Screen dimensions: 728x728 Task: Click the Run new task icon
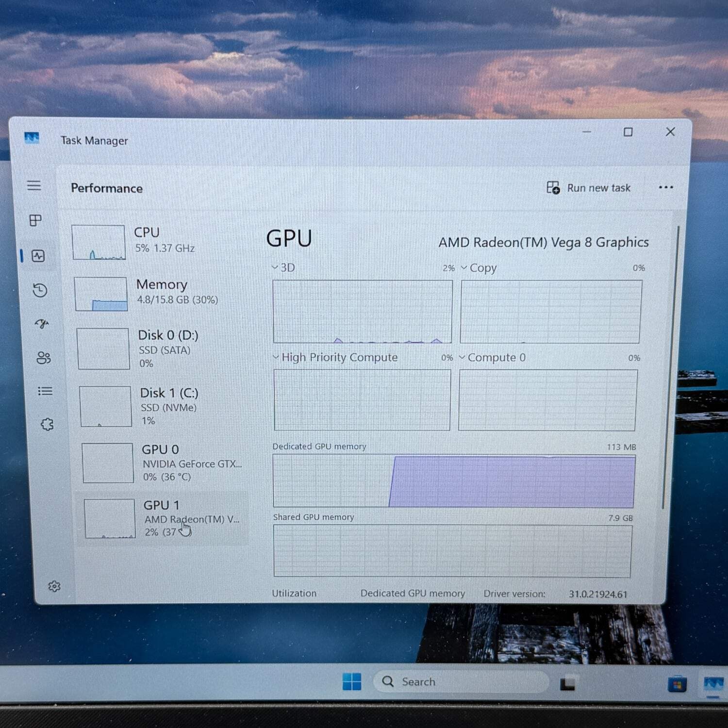(x=553, y=187)
